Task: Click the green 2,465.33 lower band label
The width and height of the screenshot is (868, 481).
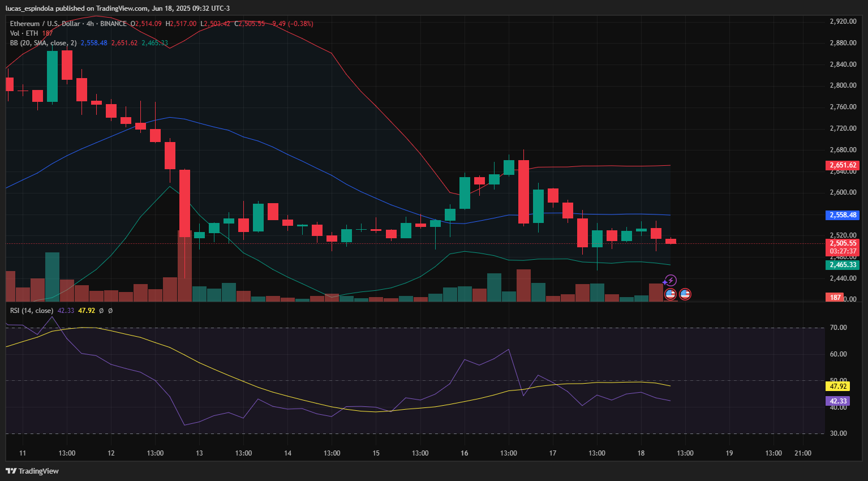Action: coord(843,265)
